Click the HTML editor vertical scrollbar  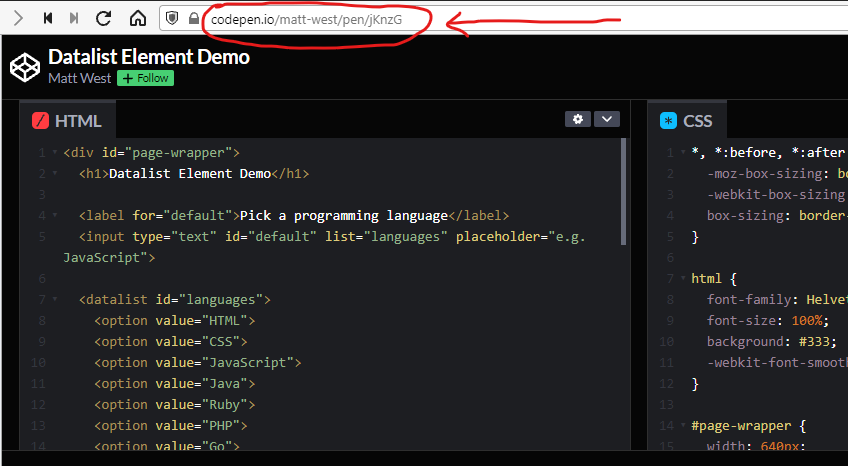click(x=624, y=192)
